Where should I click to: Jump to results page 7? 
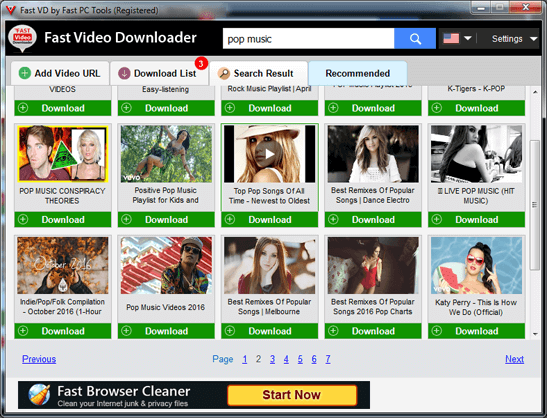(328, 359)
